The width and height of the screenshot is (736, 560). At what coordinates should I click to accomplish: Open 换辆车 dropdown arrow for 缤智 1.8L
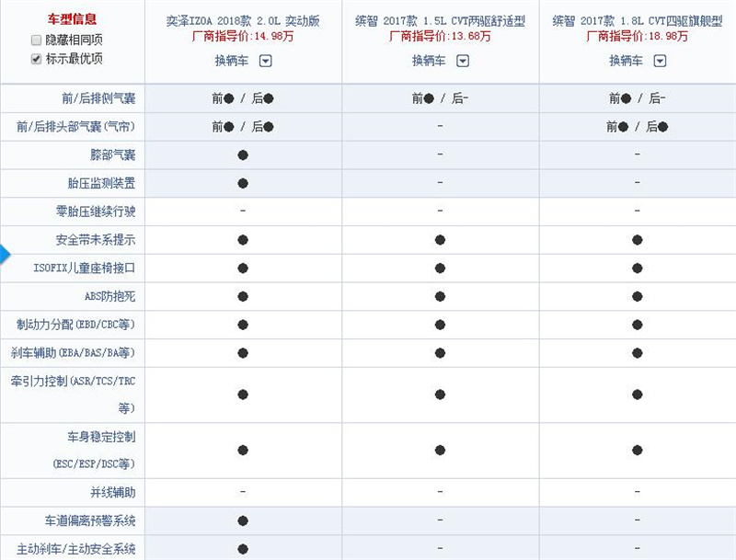click(660, 61)
